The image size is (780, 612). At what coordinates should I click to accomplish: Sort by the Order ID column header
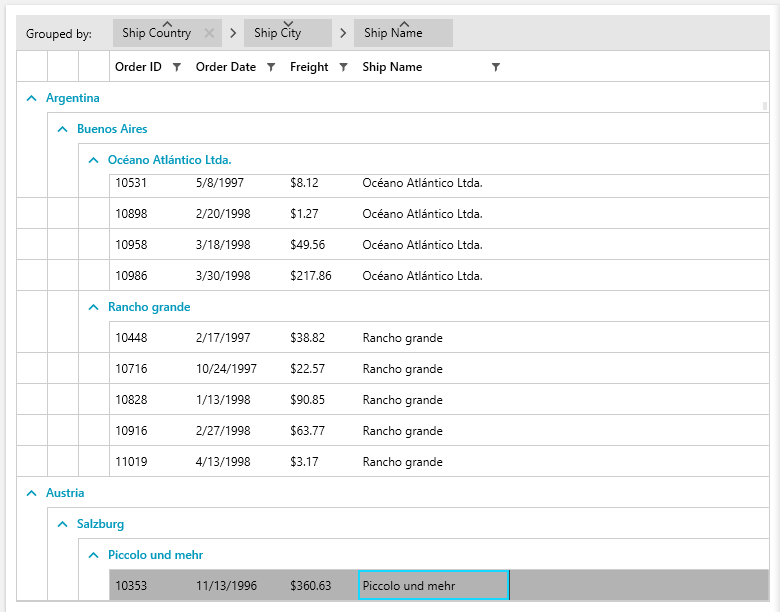coord(138,67)
